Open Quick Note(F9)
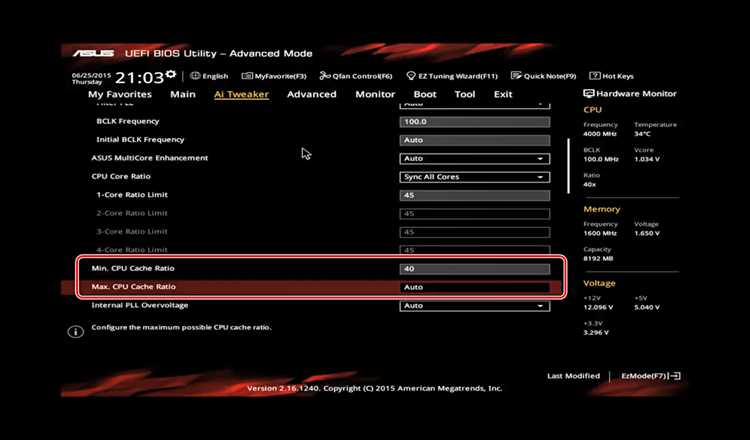The height and width of the screenshot is (440, 750). (x=543, y=76)
